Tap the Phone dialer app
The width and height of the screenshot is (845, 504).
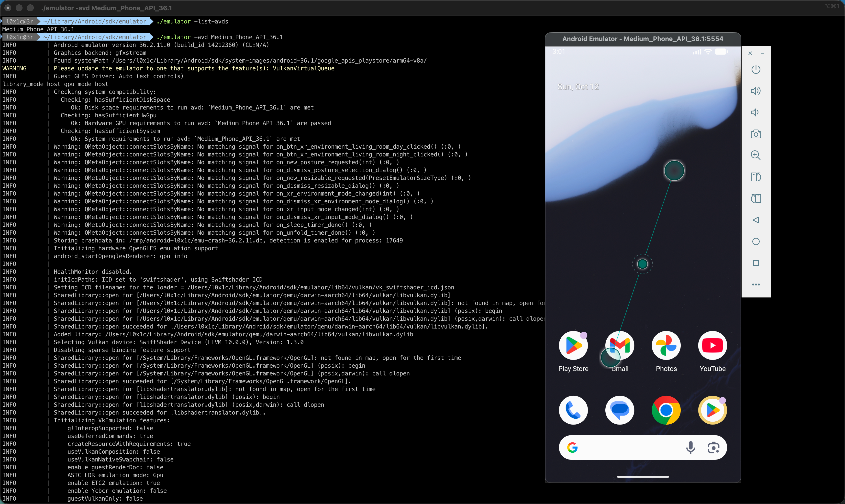coord(573,410)
